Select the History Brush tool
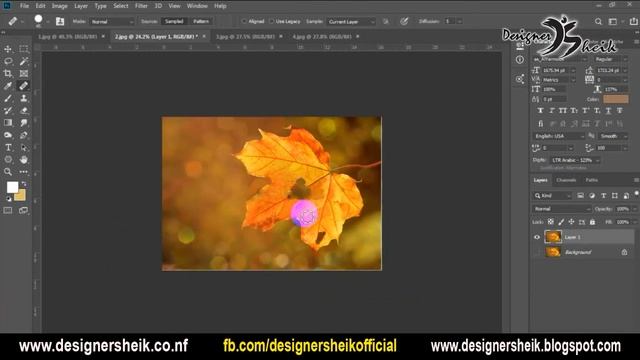Viewport: 640px width, 360px height. (x=8, y=110)
